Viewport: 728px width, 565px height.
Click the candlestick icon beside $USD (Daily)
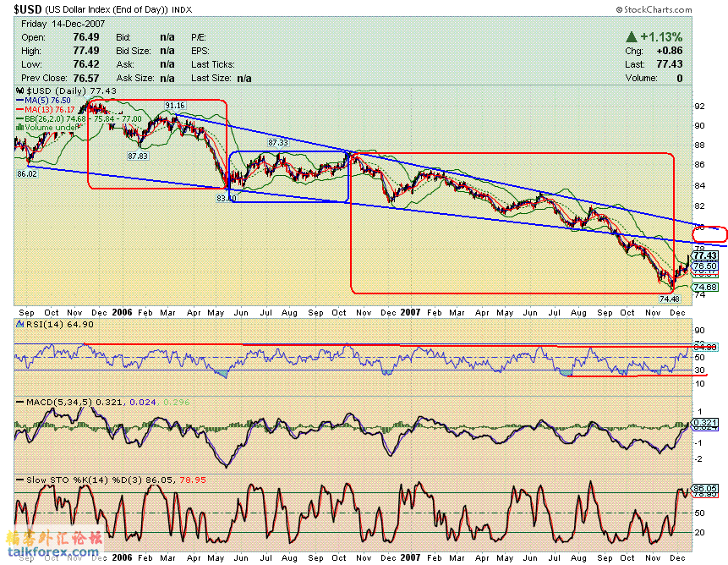coord(20,91)
